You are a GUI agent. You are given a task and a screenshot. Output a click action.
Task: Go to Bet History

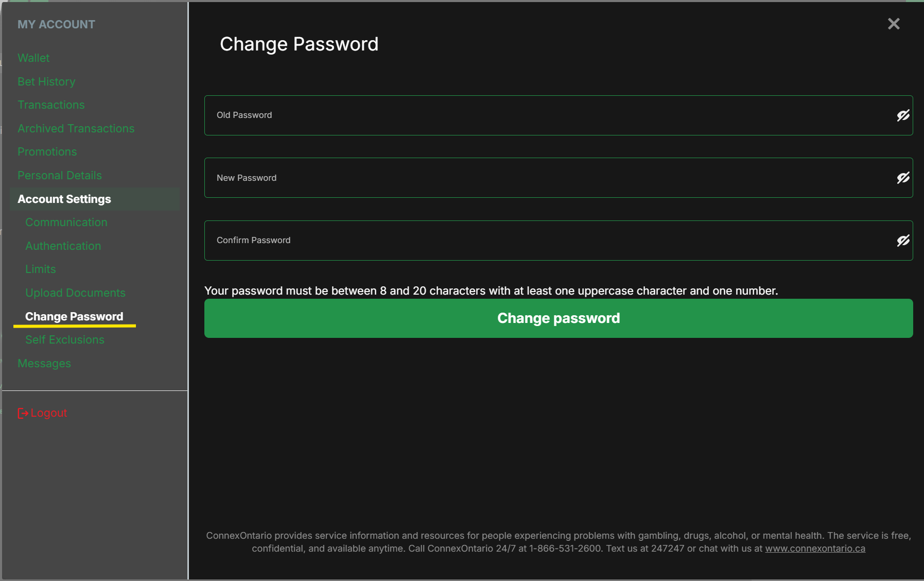pos(46,82)
